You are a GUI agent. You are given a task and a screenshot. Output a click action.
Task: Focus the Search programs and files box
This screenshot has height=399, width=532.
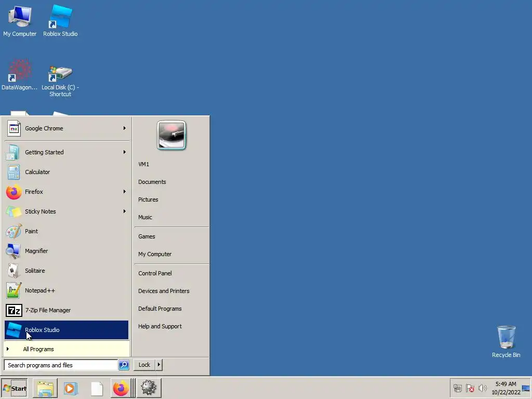[x=61, y=365]
